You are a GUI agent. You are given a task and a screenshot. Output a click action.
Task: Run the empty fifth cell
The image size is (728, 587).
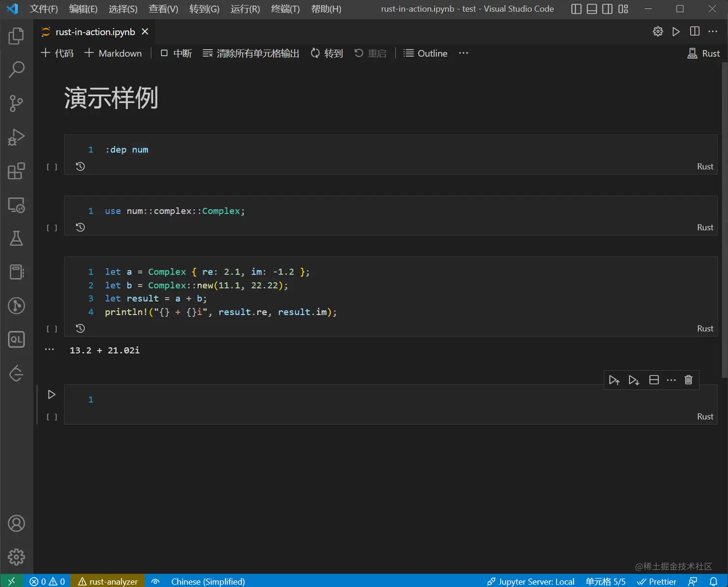point(52,395)
